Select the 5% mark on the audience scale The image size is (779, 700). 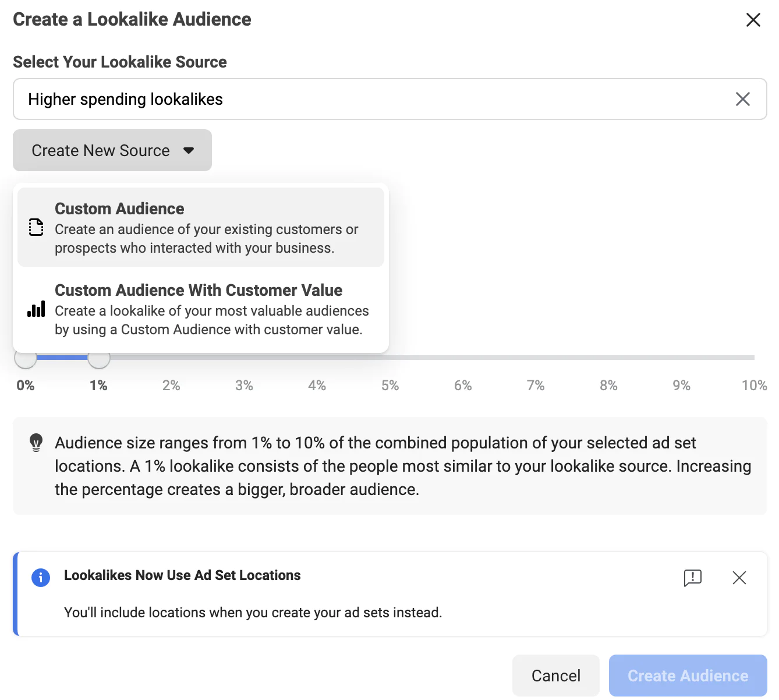389,385
